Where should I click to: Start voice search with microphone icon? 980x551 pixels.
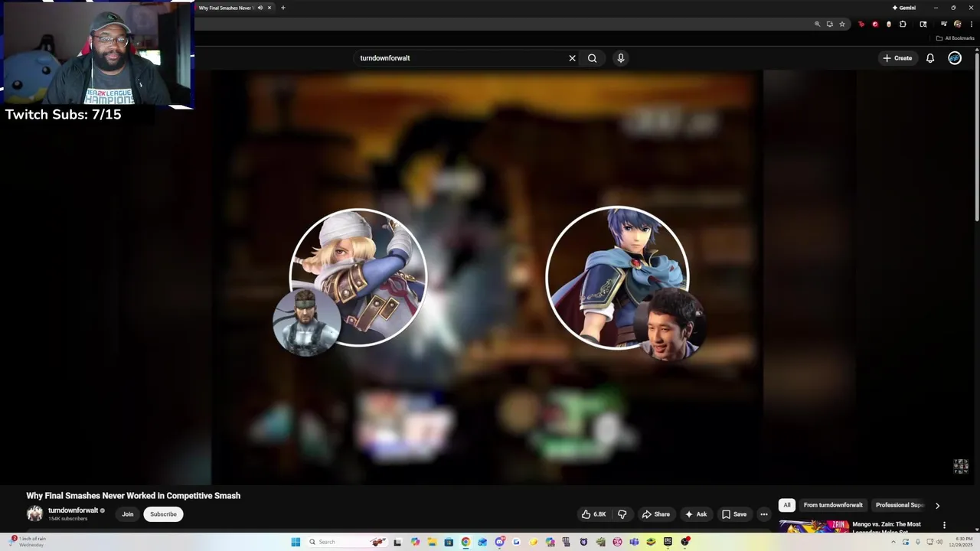(621, 58)
